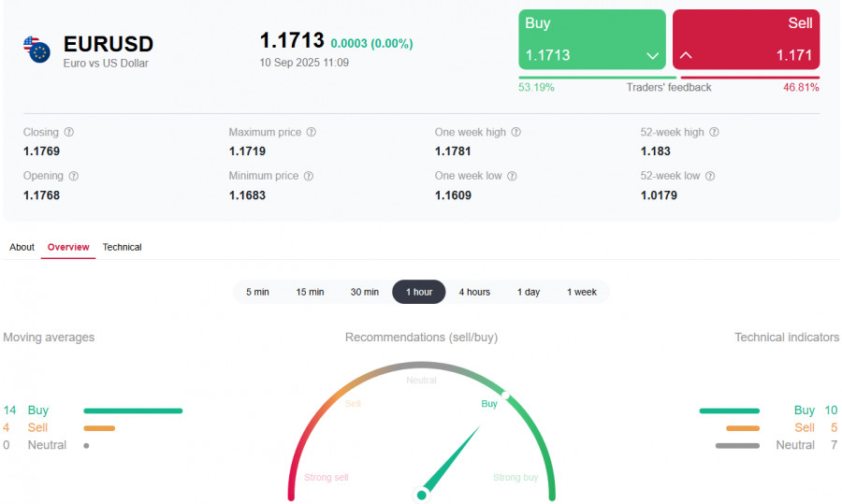The height and width of the screenshot is (504, 842).
Task: Open the help icon next to Closing
Action: pos(68,132)
